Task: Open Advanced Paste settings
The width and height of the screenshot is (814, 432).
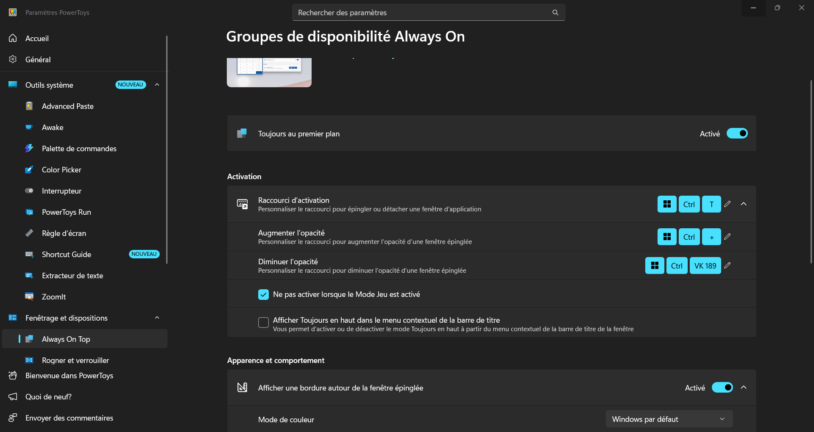Action: click(x=85, y=106)
